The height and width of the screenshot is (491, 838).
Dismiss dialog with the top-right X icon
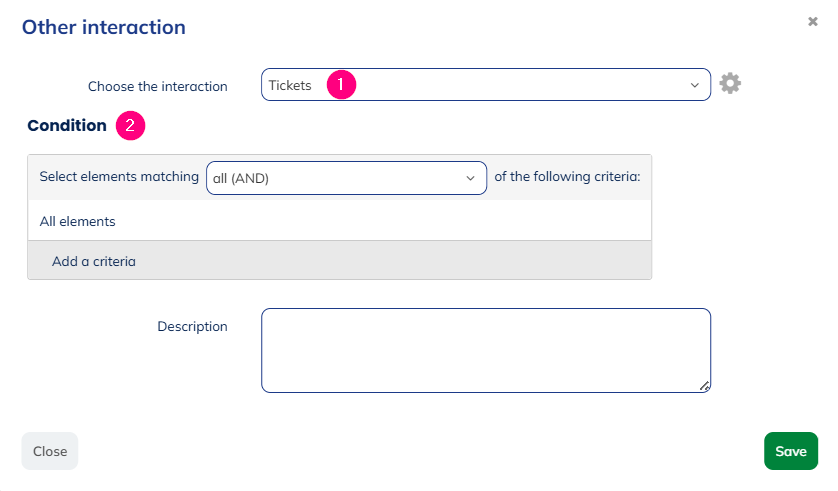coord(813,21)
